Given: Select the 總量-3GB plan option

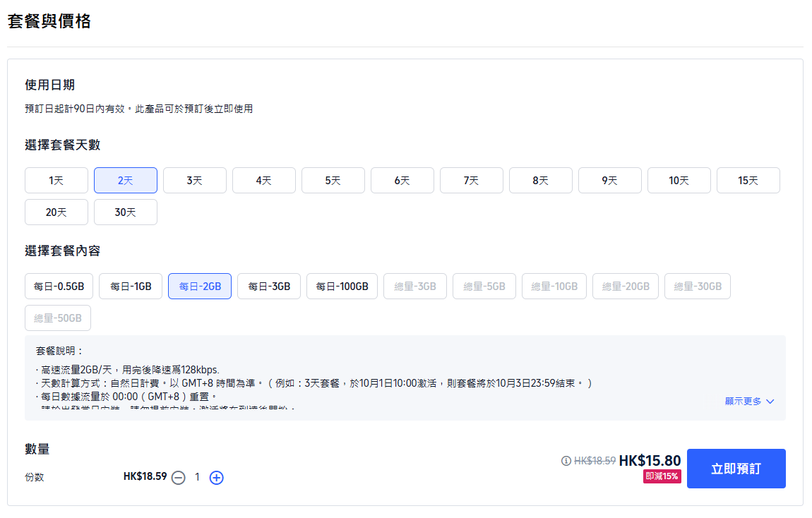Looking at the screenshot, I should (x=415, y=286).
